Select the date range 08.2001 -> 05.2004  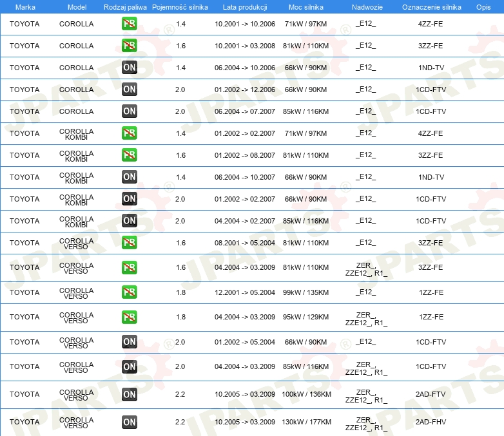click(245, 243)
